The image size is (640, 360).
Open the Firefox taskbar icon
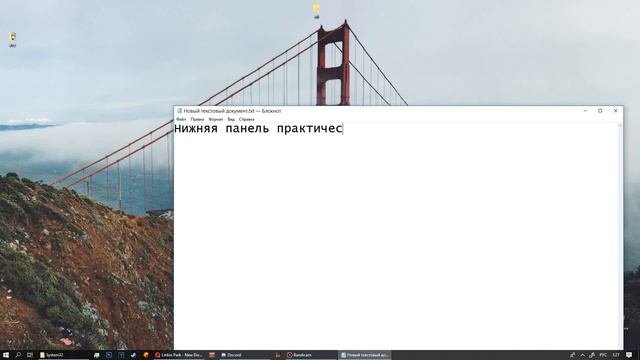(x=146, y=355)
